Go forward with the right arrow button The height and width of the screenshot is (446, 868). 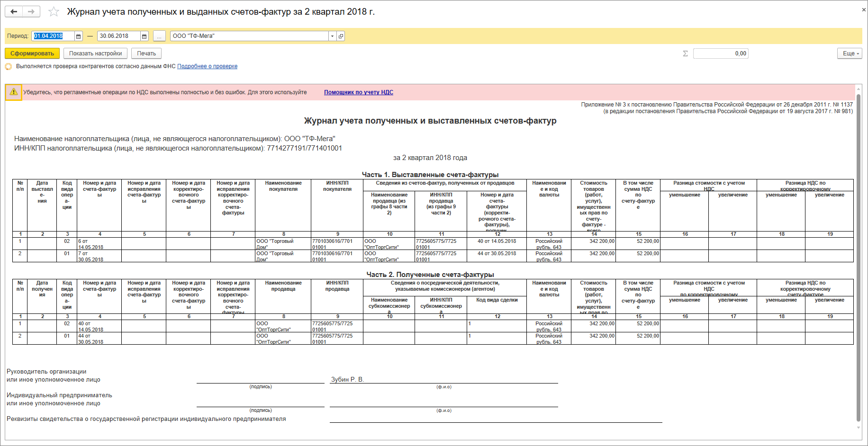coord(31,11)
